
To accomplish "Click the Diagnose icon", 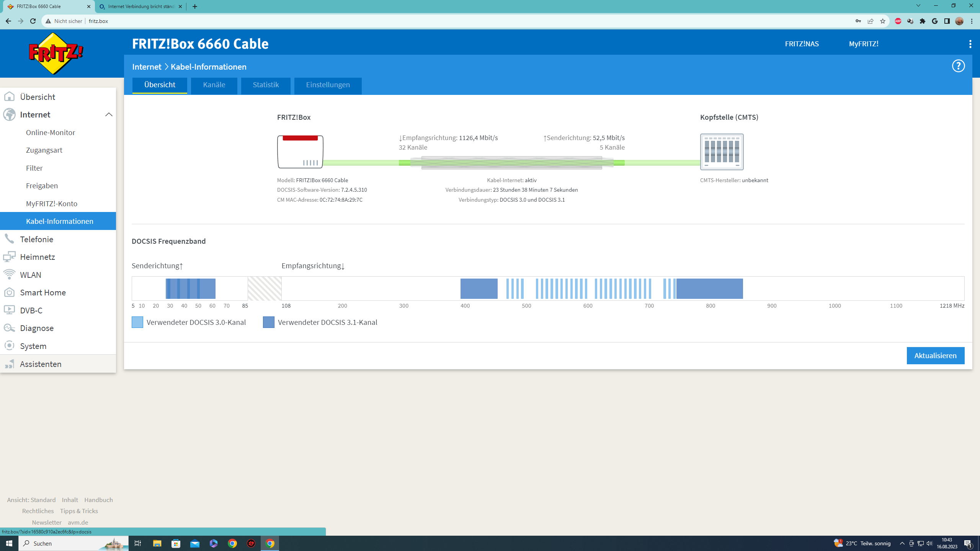I will [x=9, y=328].
